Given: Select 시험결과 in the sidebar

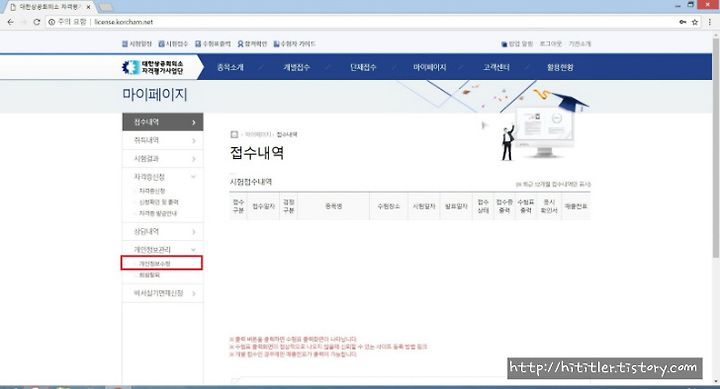Looking at the screenshot, I should pos(163,159).
